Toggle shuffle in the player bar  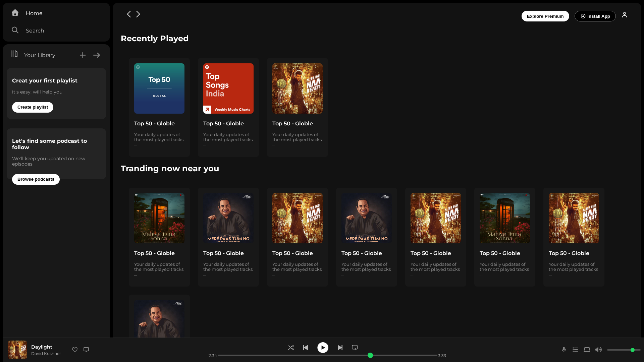(x=291, y=348)
